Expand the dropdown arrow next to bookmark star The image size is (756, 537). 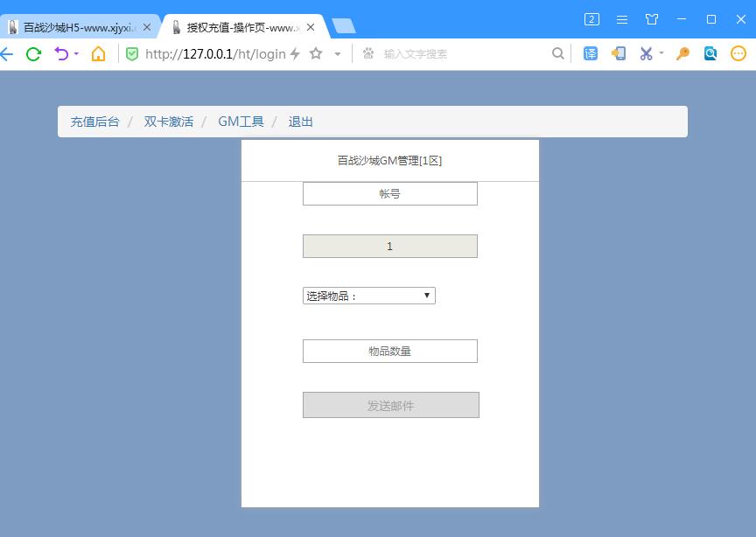pyautogui.click(x=338, y=54)
